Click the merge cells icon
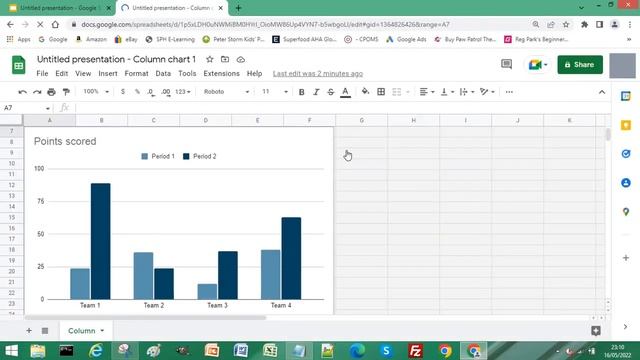Screen dimensions: 640x360 tap(397, 92)
